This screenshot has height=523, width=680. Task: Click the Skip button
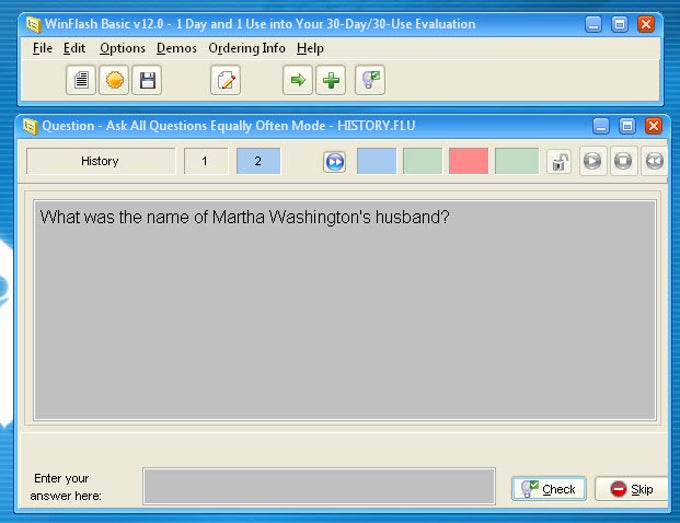pos(631,489)
